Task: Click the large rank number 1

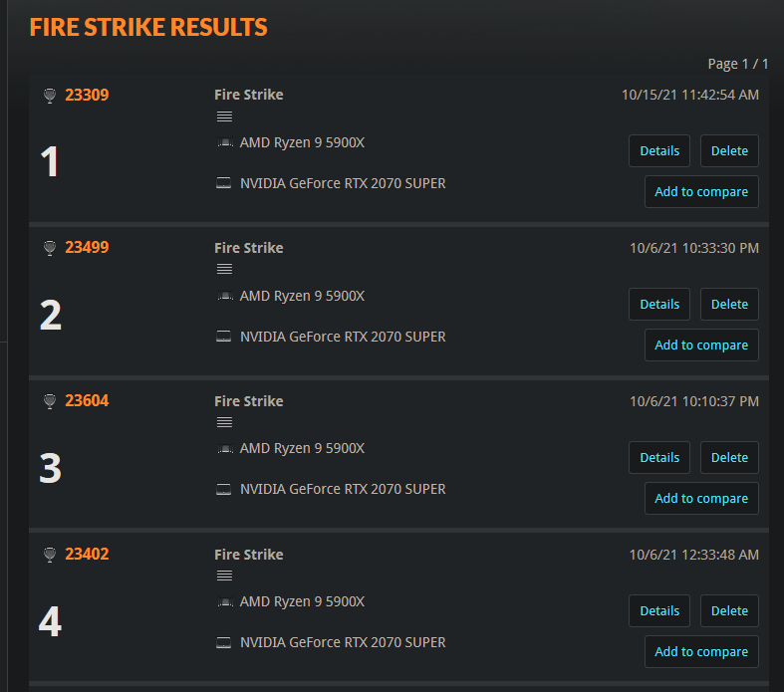Action: (x=50, y=161)
